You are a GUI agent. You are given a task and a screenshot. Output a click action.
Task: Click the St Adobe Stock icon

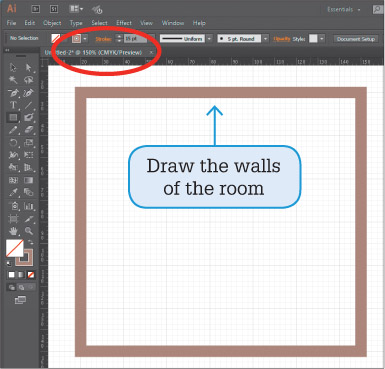click(x=54, y=9)
